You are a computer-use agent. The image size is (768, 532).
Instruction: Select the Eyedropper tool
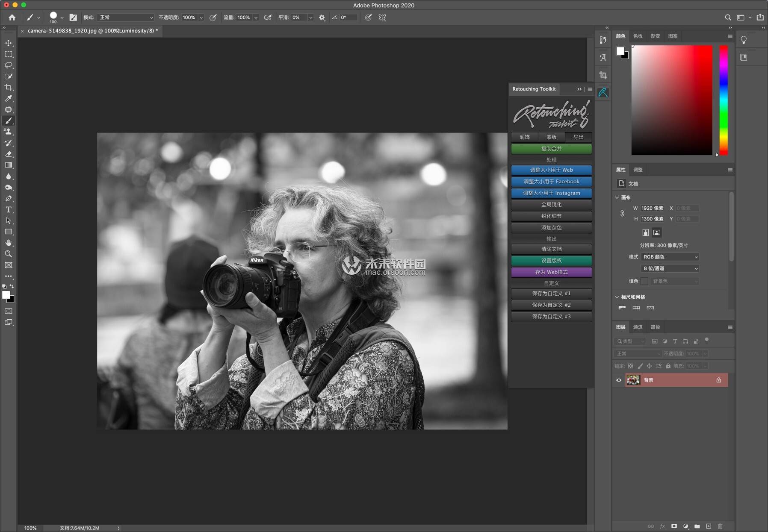9,99
